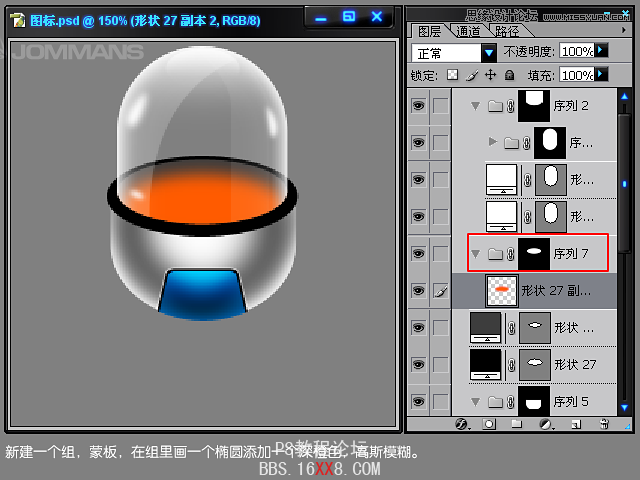640x480 pixels.
Task: Click the lock position move icon
Action: 490,75
